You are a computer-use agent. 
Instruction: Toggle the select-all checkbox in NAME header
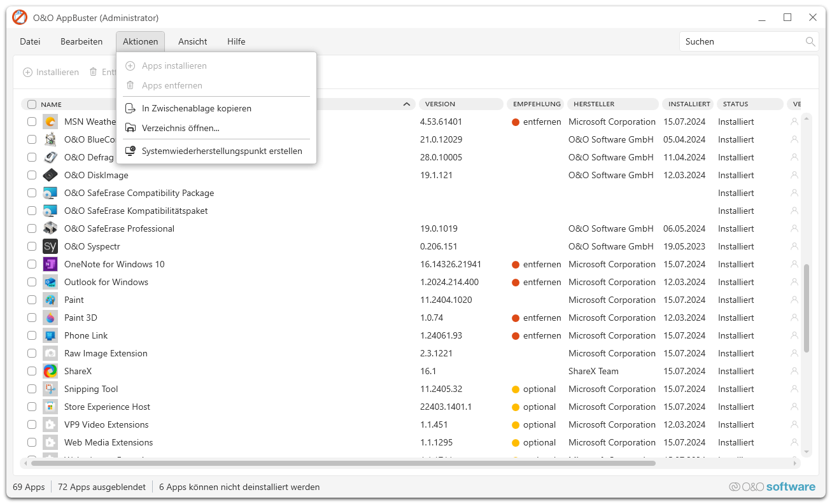[32, 104]
